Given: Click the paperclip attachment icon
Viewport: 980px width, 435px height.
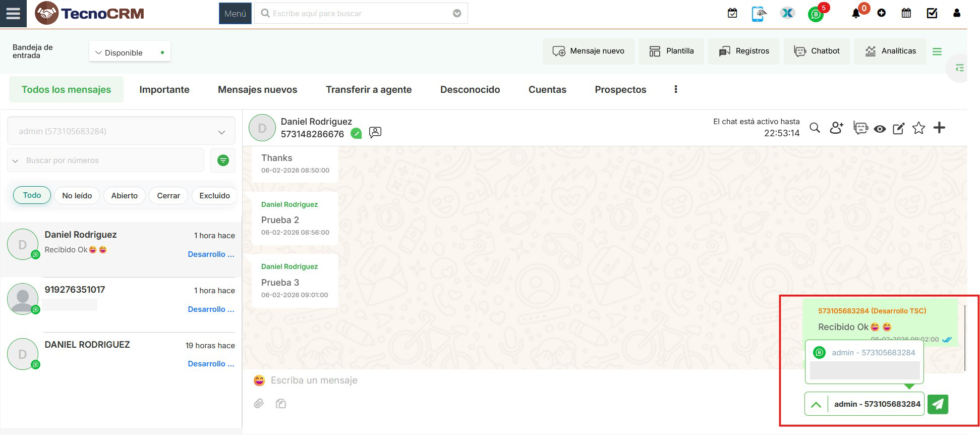Looking at the screenshot, I should (259, 404).
